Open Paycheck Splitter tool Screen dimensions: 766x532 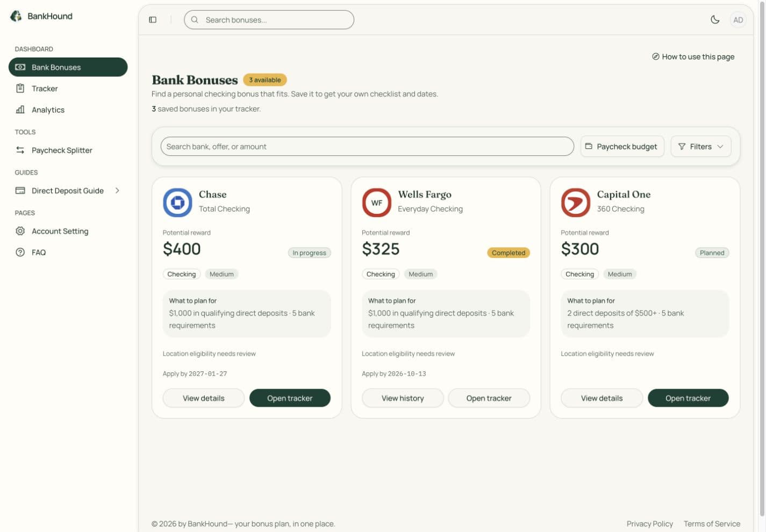pyautogui.click(x=68, y=150)
